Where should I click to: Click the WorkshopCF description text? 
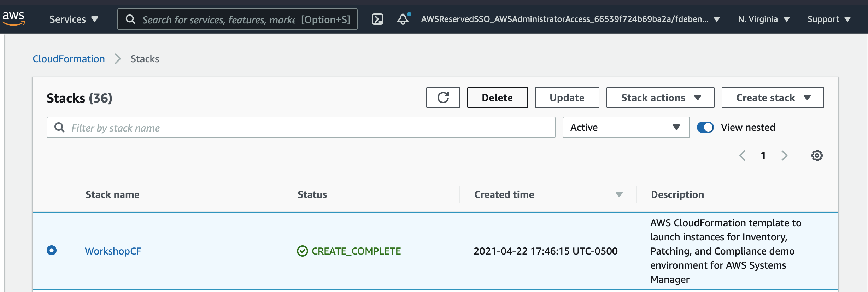click(726, 251)
